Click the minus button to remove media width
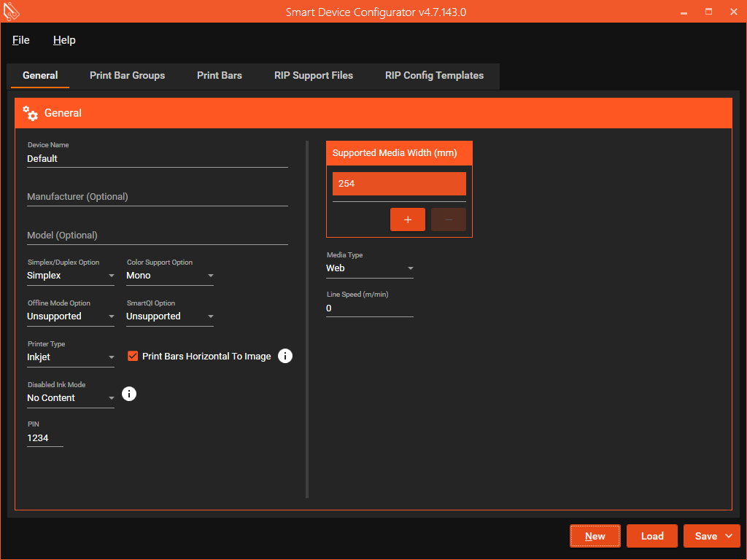747x560 pixels. [x=448, y=219]
